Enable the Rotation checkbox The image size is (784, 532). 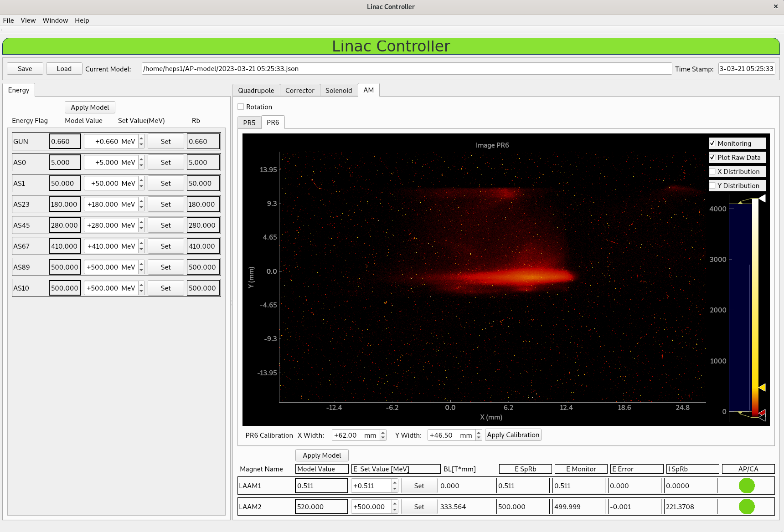241,107
